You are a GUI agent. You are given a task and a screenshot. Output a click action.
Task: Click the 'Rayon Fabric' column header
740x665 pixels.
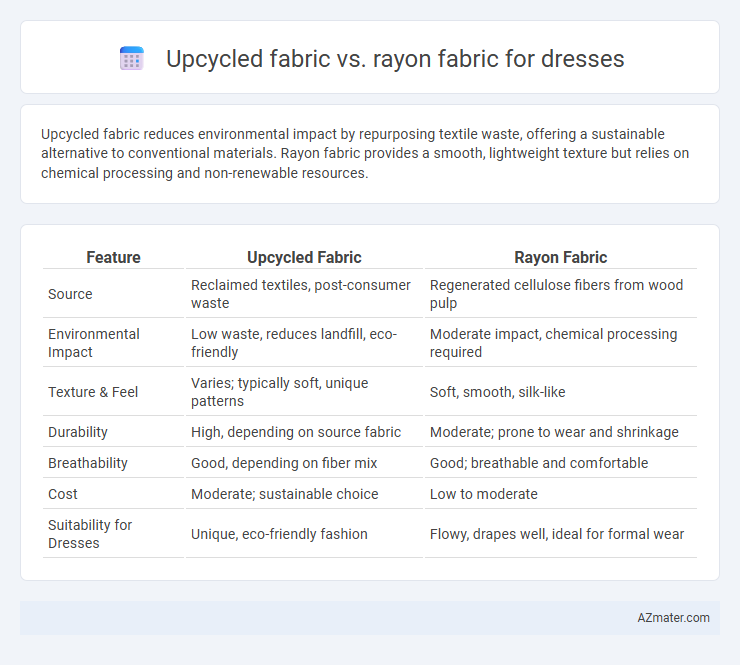tap(561, 257)
